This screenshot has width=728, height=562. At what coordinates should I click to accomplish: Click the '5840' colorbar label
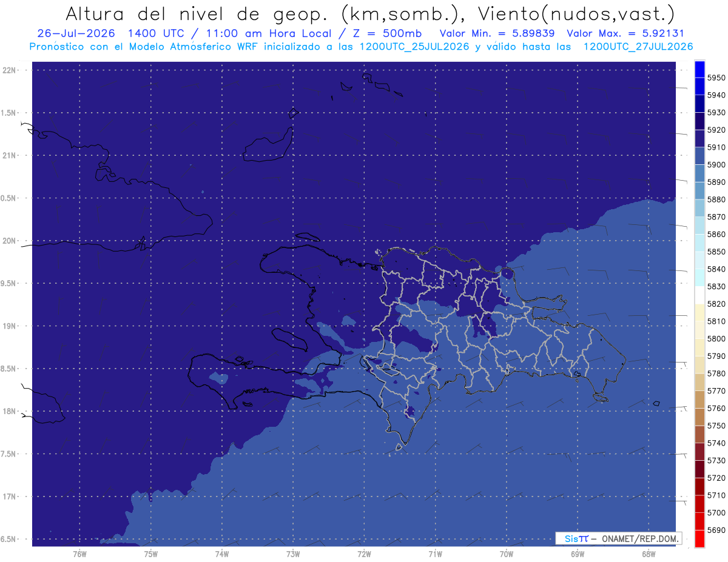click(716, 269)
